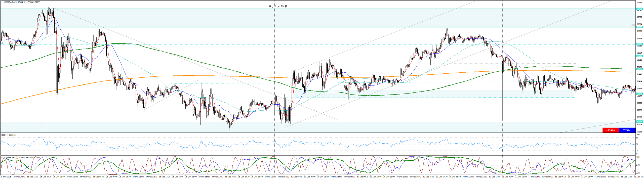This screenshot has height=179, width=644.
Task: Select the 50353 price level tag
Action: point(639,94)
